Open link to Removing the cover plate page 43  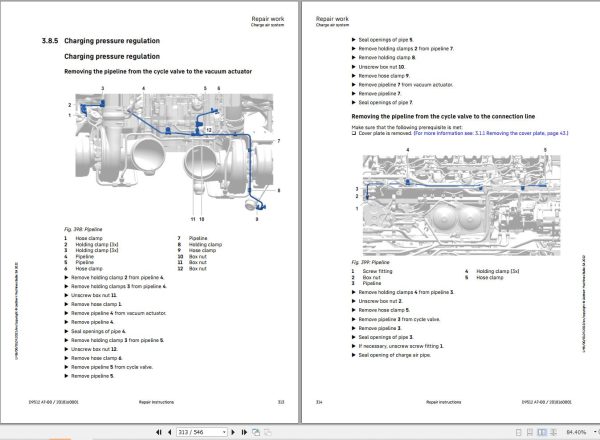(x=491, y=134)
